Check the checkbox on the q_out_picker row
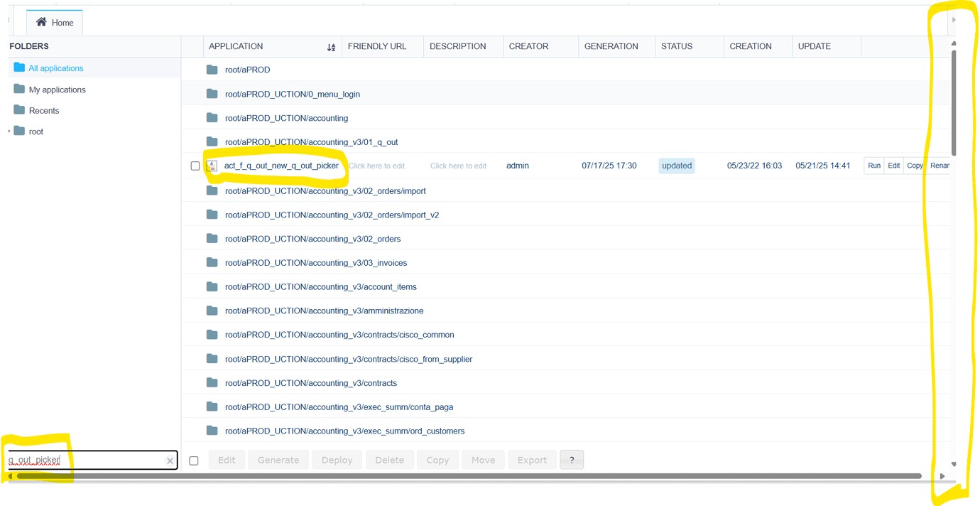 195,166
